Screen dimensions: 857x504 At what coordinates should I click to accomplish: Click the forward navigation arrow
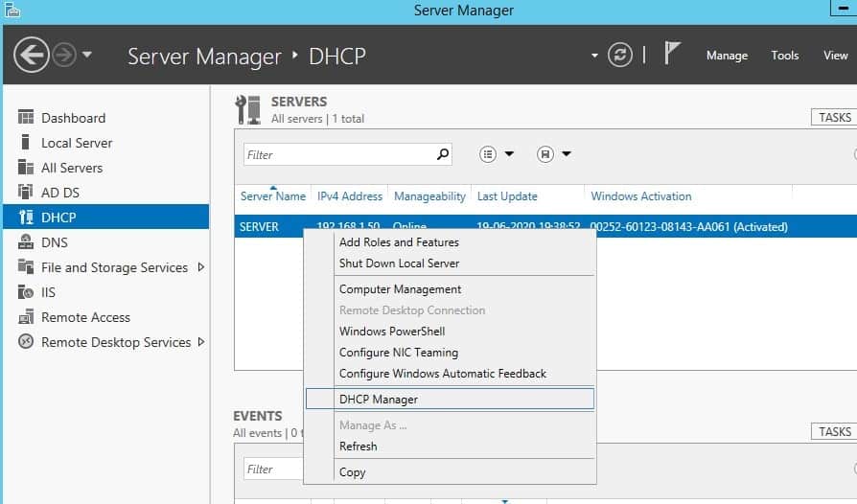[x=64, y=56]
